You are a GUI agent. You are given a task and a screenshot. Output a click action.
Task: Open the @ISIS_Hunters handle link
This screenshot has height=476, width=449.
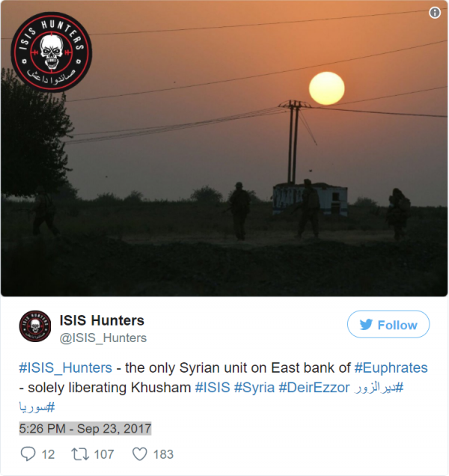(103, 338)
